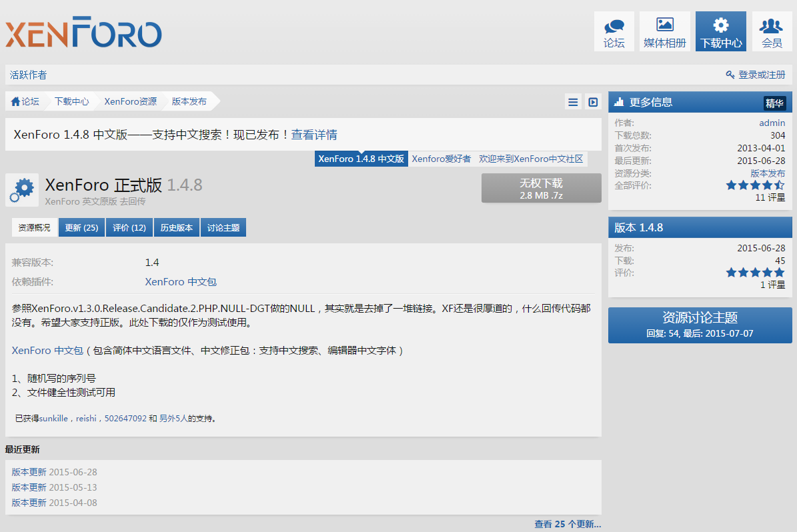The width and height of the screenshot is (797, 532).
Task: Rate the resource using the star rating
Action: [x=755, y=185]
